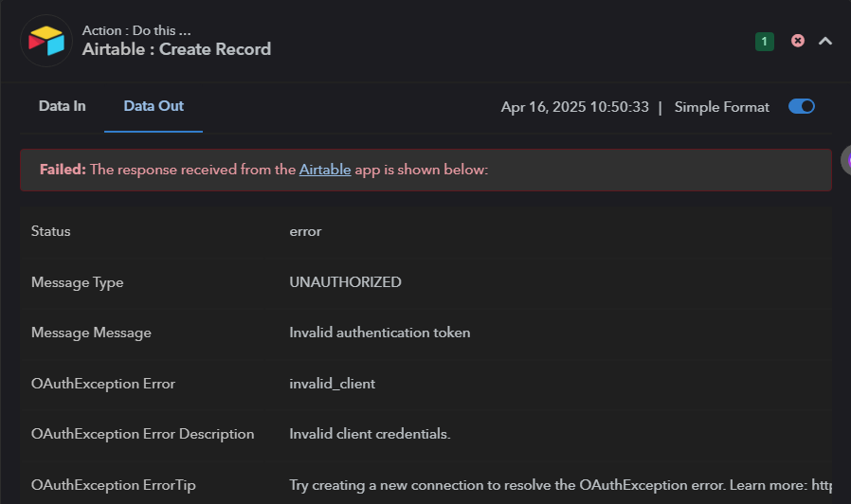851x504 pixels.
Task: Select the Data Out tab
Action: pyautogui.click(x=154, y=106)
